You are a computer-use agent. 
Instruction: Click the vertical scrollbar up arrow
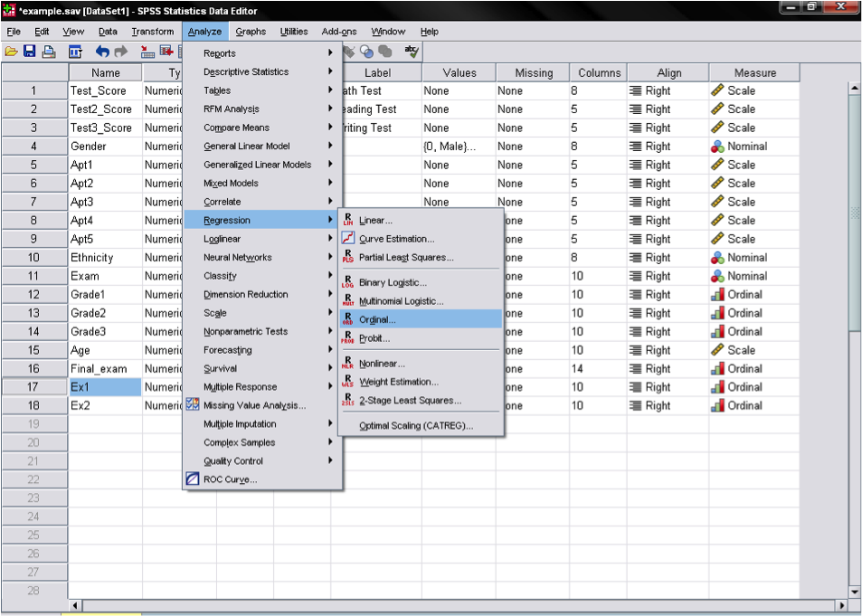click(x=854, y=88)
